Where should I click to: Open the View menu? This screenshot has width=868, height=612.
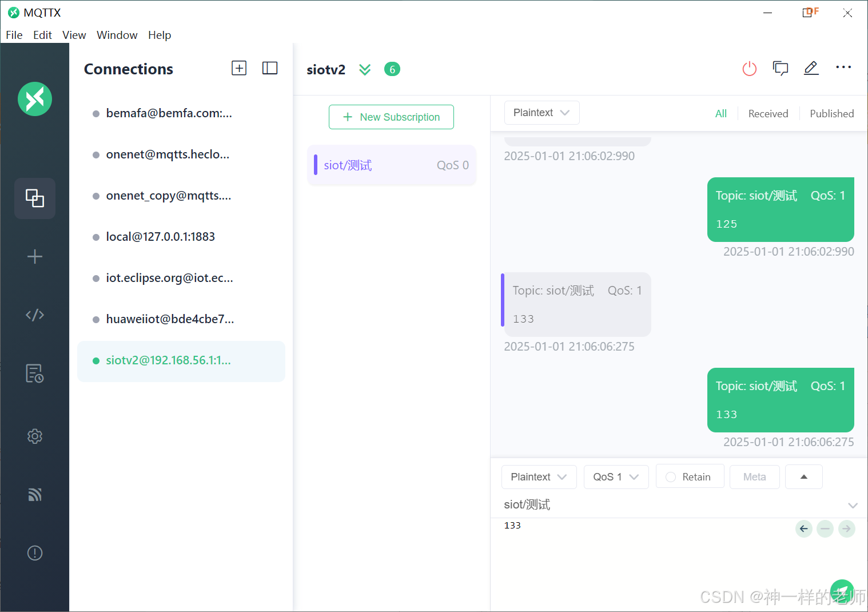pyautogui.click(x=74, y=35)
